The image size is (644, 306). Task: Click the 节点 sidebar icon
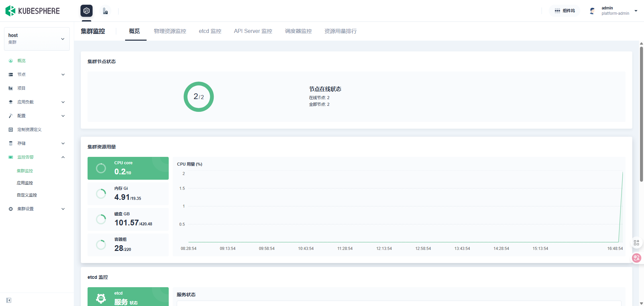tap(11, 75)
